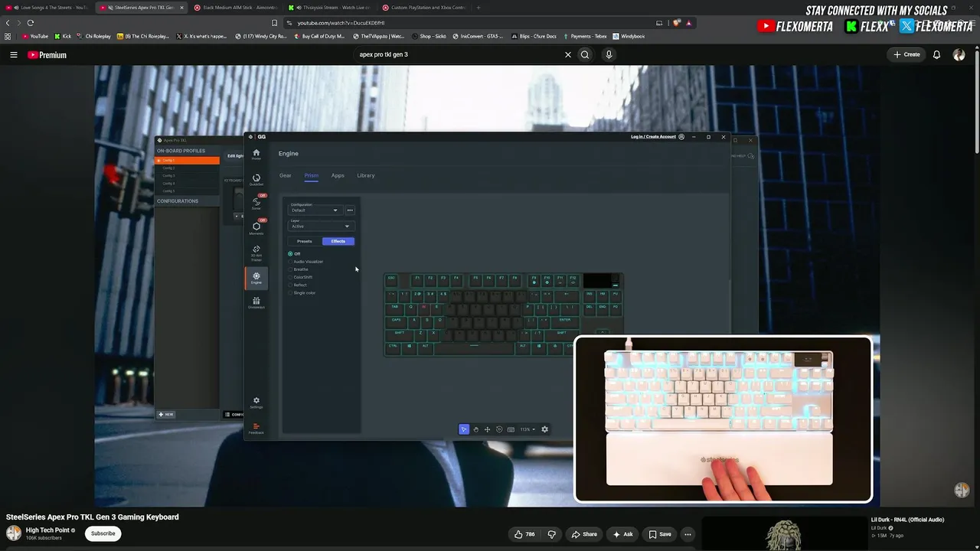Click Log in / Create Account link
This screenshot has width=980, height=551.
pyautogui.click(x=653, y=137)
